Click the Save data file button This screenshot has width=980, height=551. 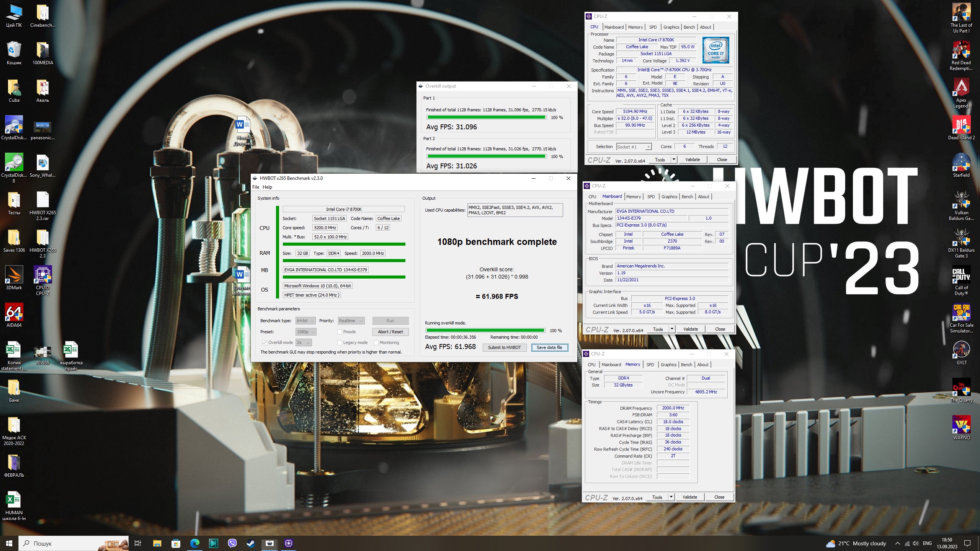click(x=549, y=347)
